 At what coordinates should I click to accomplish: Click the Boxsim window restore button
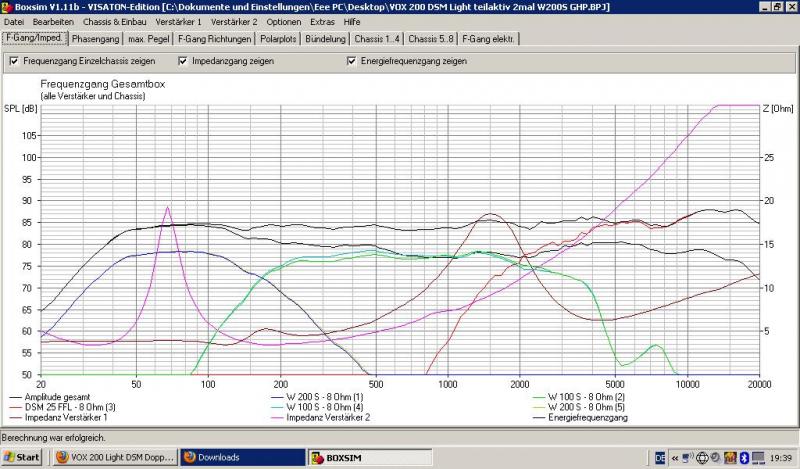[x=775, y=7]
